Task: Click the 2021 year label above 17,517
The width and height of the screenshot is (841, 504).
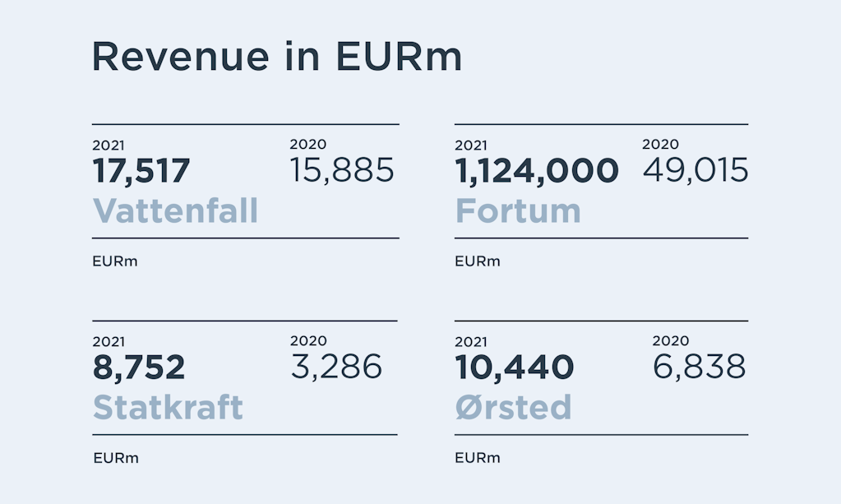Action: click(109, 146)
